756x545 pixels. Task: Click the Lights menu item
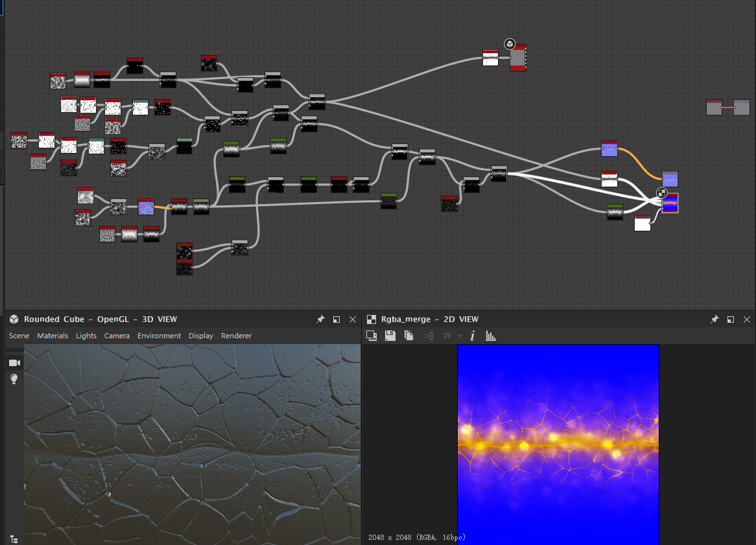tap(86, 336)
